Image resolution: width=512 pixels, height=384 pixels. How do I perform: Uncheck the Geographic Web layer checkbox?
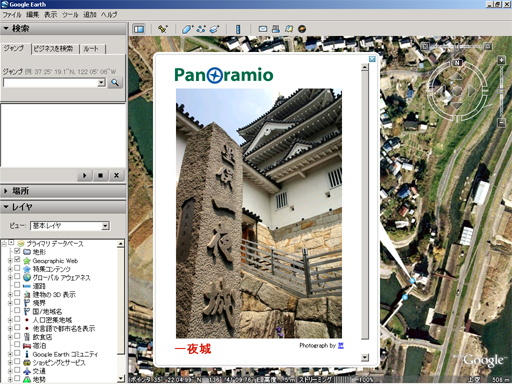click(x=17, y=260)
